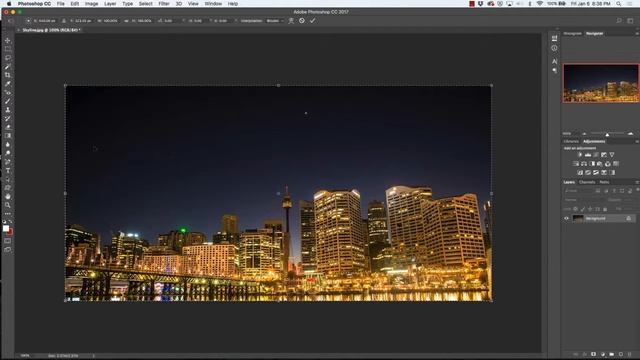Open the Interpolation dropdown
Screen dimensions: 640x360
click(275, 20)
